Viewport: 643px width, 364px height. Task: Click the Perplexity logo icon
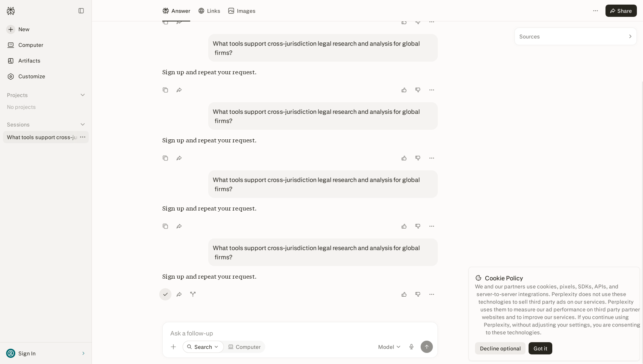coord(11,11)
